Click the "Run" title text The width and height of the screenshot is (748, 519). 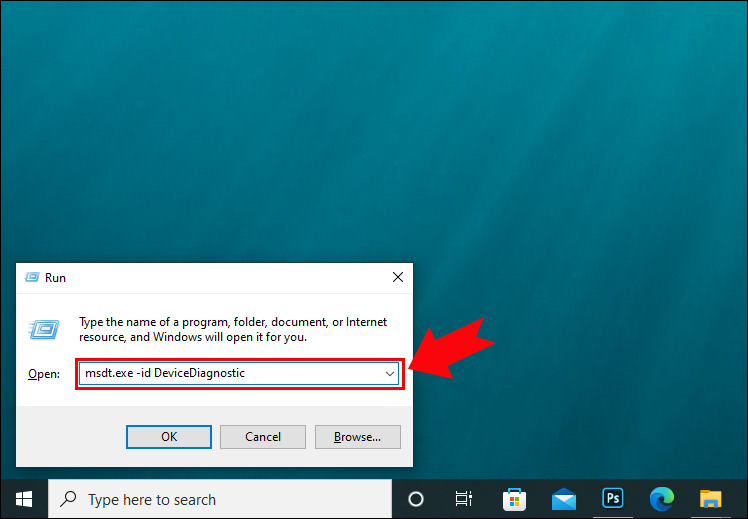pos(55,278)
